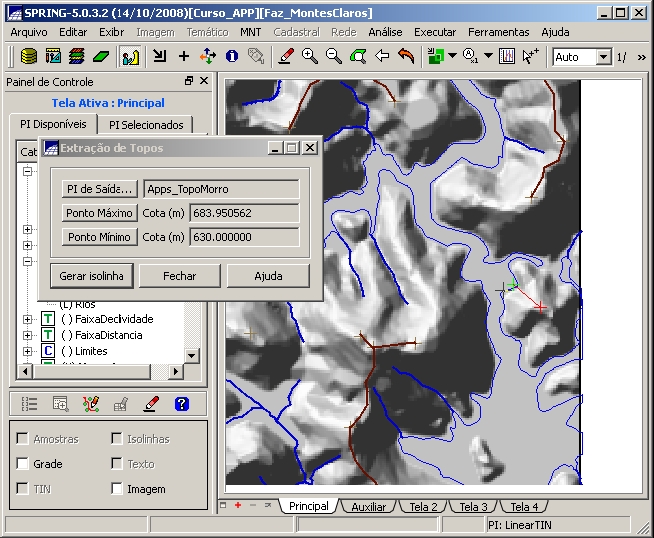Click the zoom out magnifier tool
Viewport: 654px width, 538px height.
tap(334, 57)
